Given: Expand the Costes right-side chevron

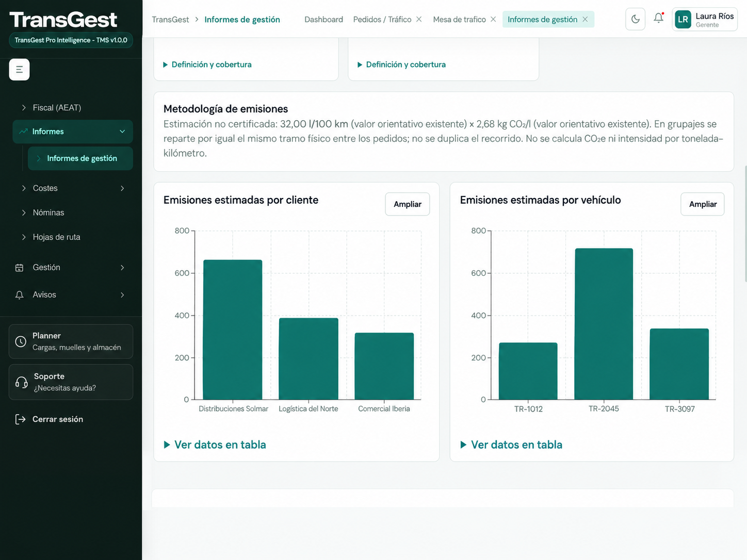Looking at the screenshot, I should [122, 188].
